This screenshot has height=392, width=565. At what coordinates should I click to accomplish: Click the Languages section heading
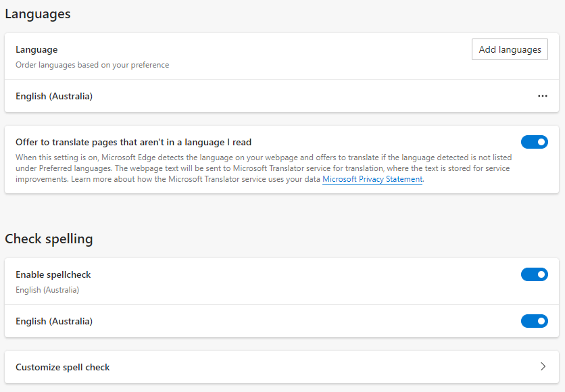pos(38,14)
